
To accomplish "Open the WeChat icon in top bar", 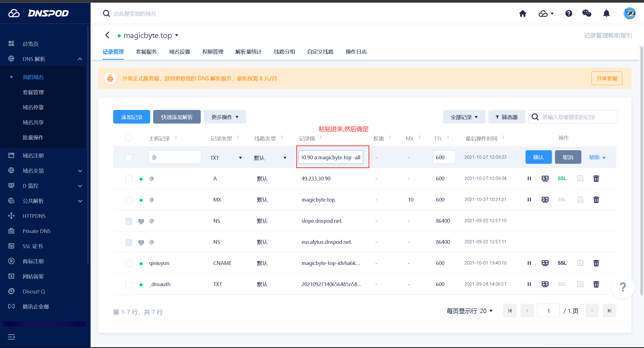I will click(x=587, y=13).
